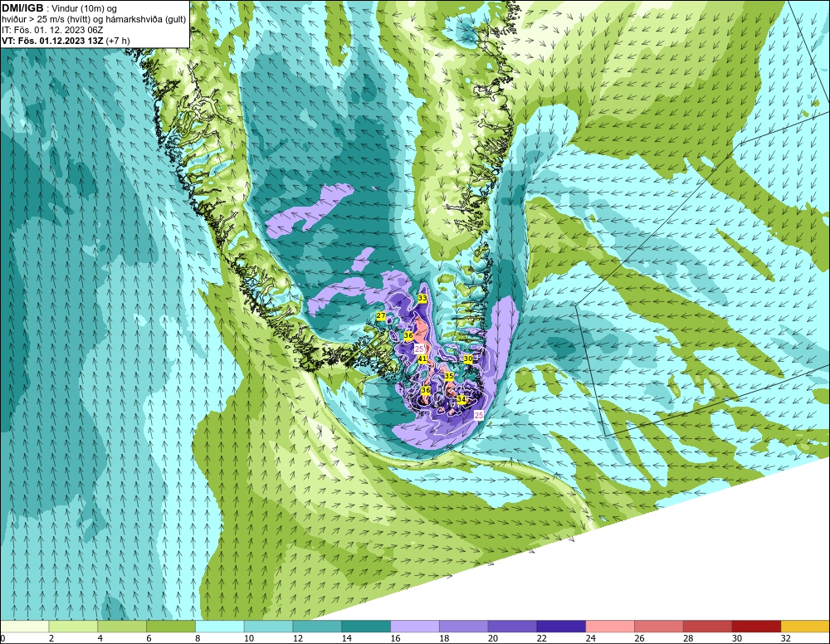Pick the 12–14 m/s teal legend swatch
The image size is (830, 644).
pos(317,627)
